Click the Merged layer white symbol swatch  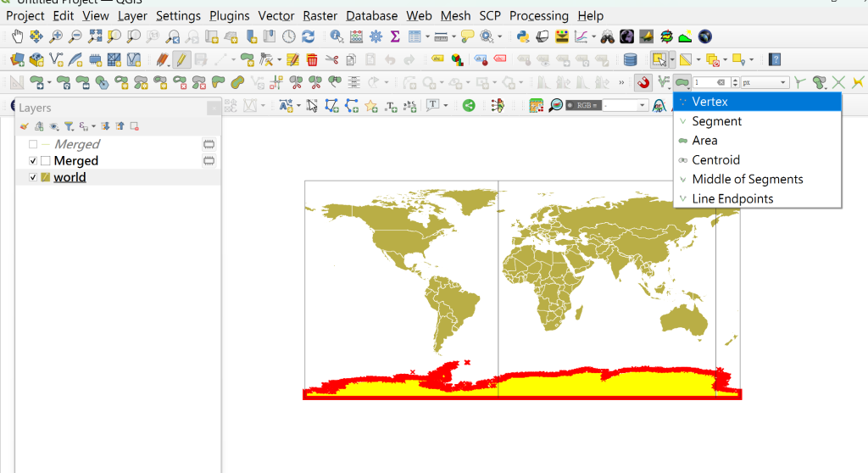pyautogui.click(x=46, y=160)
